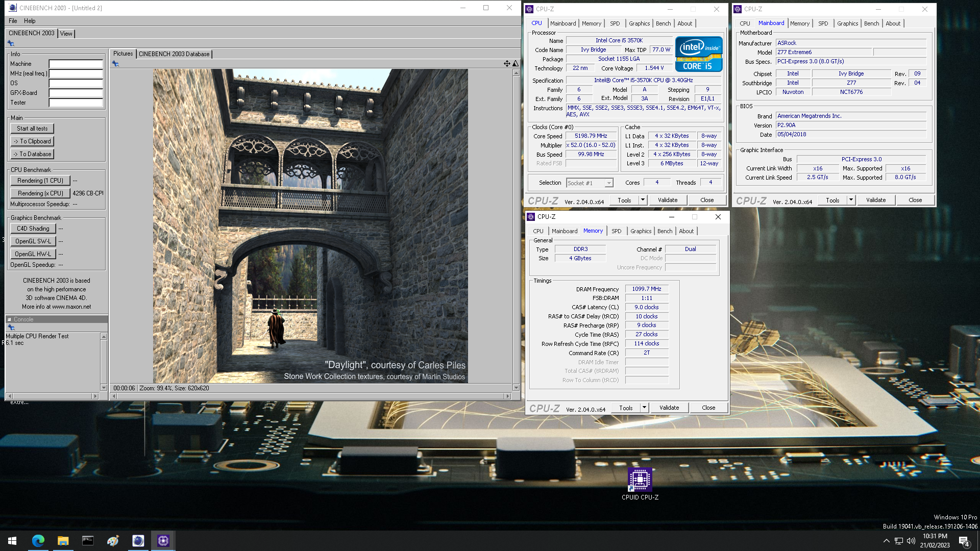This screenshot has width=980, height=551.
Task: Open Microsoft Edge from the taskbar
Action: (x=38, y=541)
